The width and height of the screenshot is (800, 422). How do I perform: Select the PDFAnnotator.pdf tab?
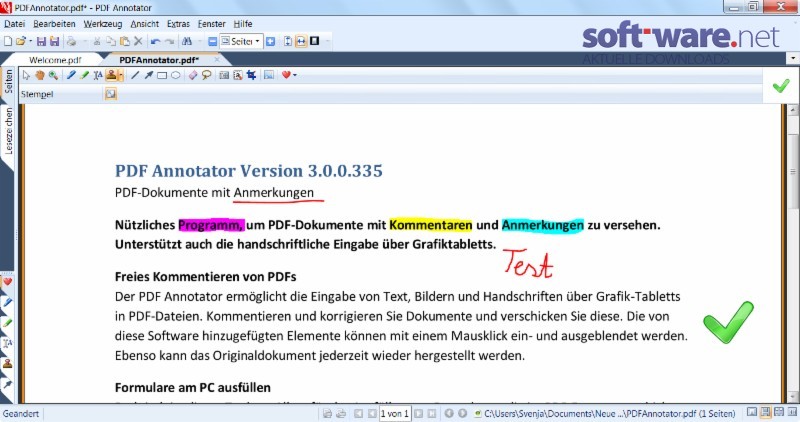(159, 60)
